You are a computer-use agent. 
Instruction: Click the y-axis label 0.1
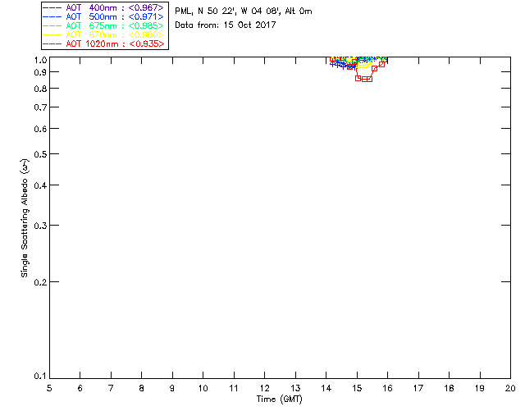tap(40, 377)
